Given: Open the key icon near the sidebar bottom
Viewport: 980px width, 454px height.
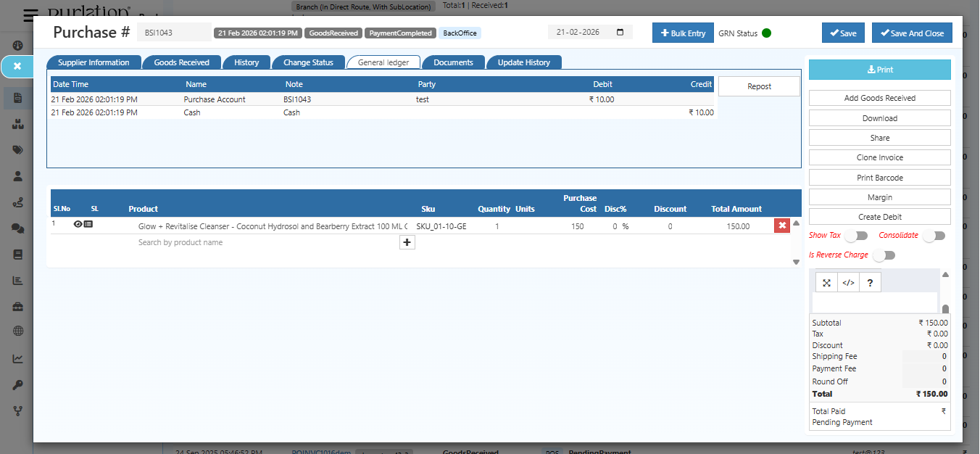Looking at the screenshot, I should click(17, 384).
